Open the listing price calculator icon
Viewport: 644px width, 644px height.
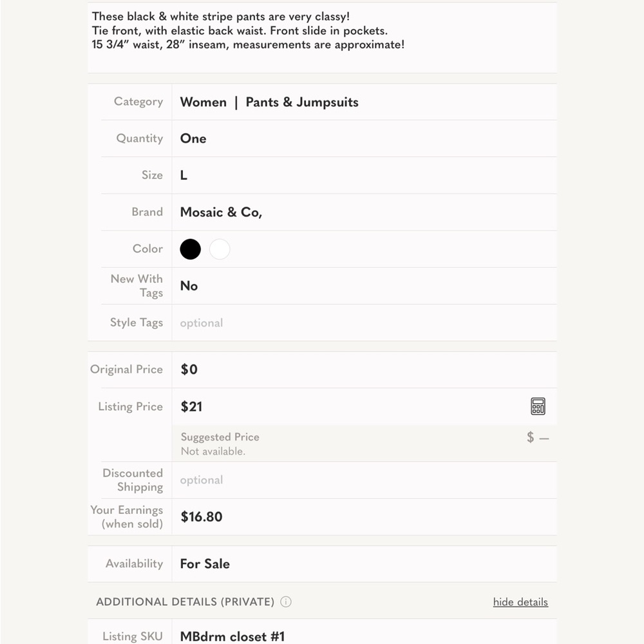(538, 406)
